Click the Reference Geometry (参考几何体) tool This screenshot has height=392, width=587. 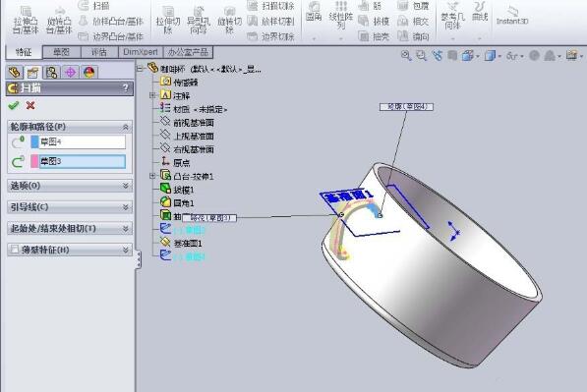click(452, 17)
